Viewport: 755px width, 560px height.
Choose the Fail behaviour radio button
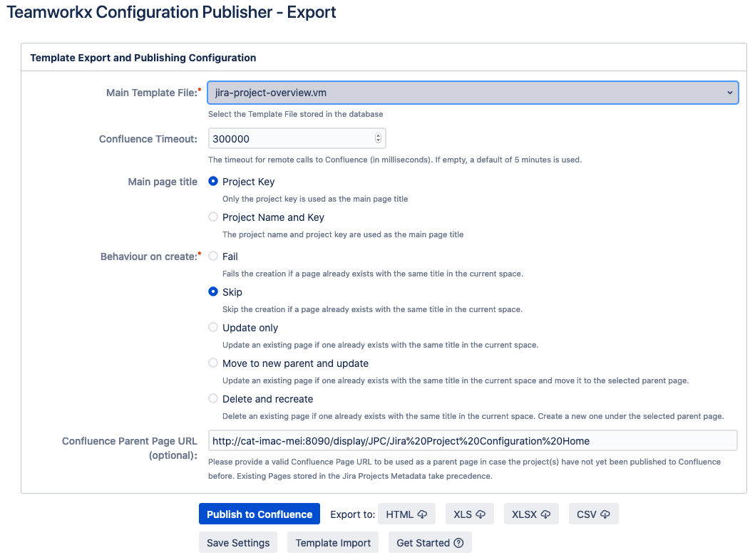tap(213, 256)
